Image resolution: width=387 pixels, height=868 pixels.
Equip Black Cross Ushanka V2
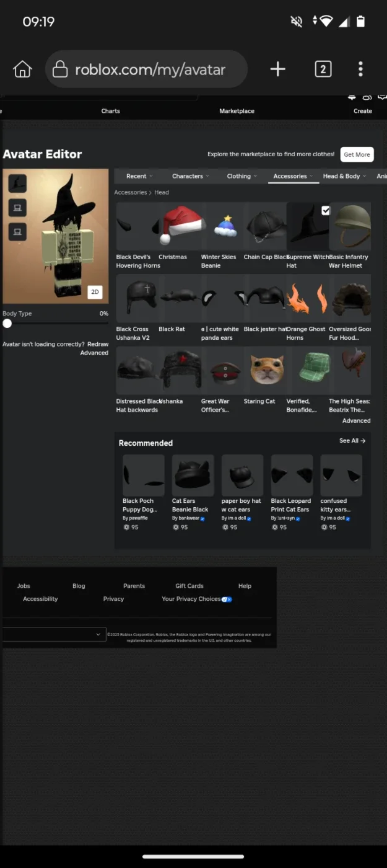[x=137, y=298]
